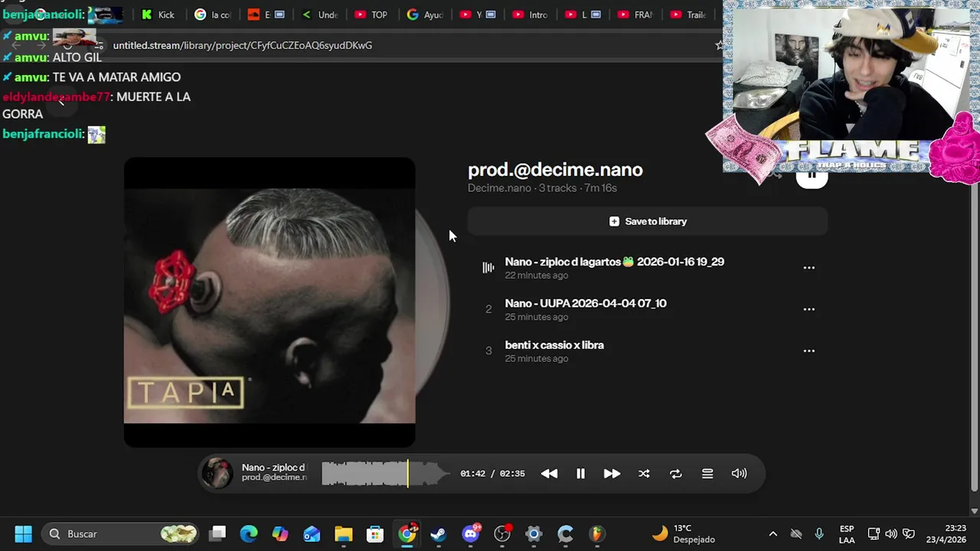Open the play queue list icon
980x551 pixels.
(x=707, y=474)
